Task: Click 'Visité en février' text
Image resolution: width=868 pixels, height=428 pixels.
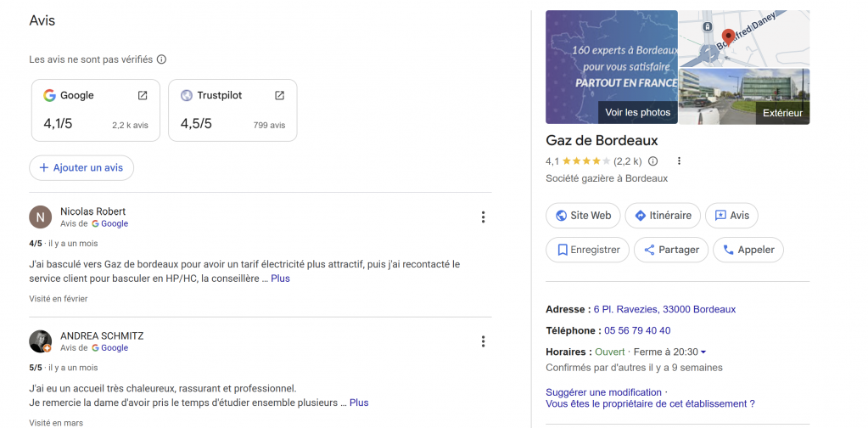Action: 59,298
